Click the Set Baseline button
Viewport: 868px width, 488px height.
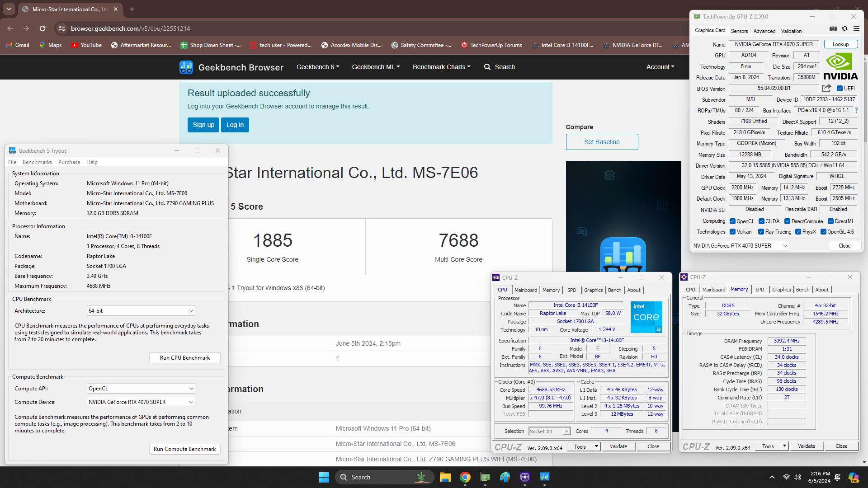pyautogui.click(x=602, y=142)
